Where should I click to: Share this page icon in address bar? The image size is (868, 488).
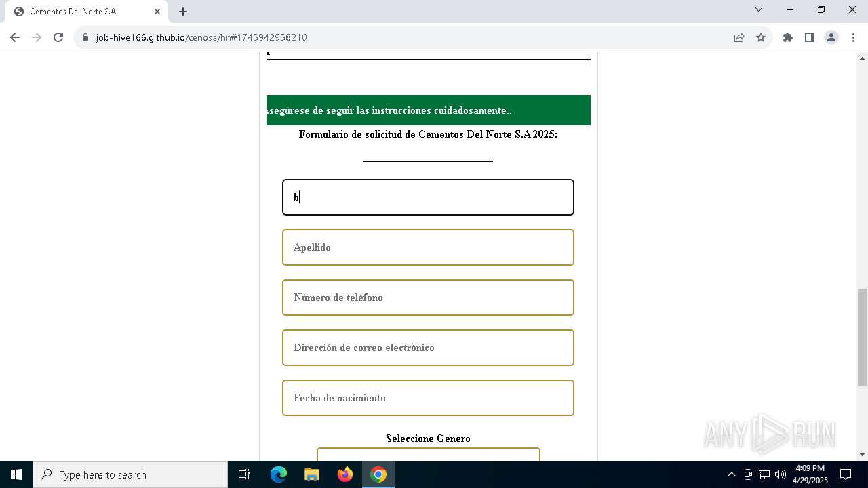tap(739, 37)
